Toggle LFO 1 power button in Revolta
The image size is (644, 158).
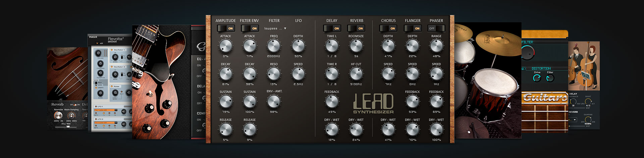pyautogui.click(x=96, y=106)
